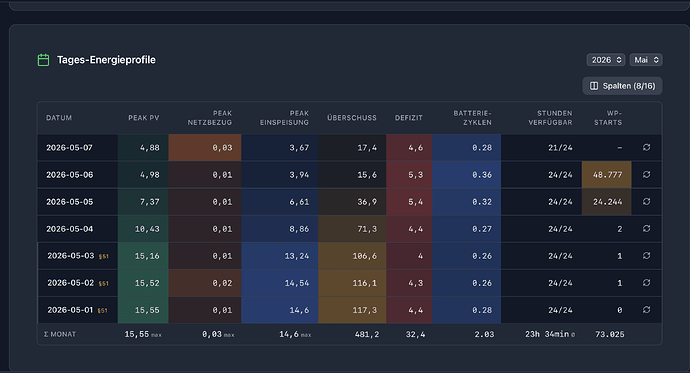Click the Überschuss value 36,9

click(367, 202)
